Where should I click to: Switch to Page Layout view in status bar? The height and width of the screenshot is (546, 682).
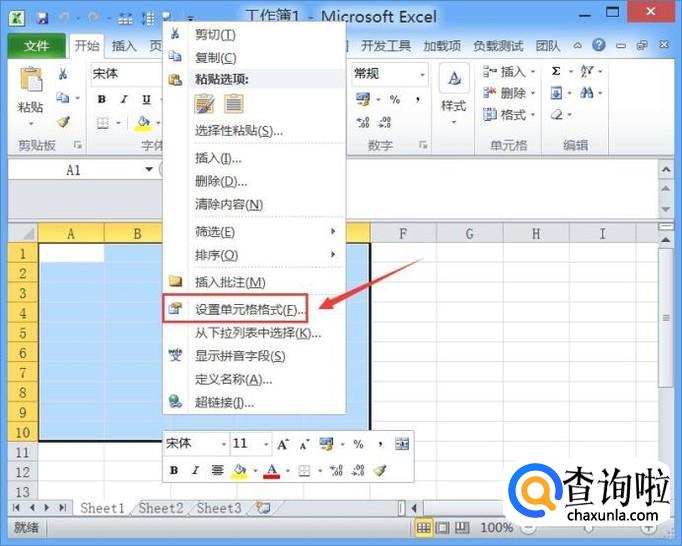point(443,528)
